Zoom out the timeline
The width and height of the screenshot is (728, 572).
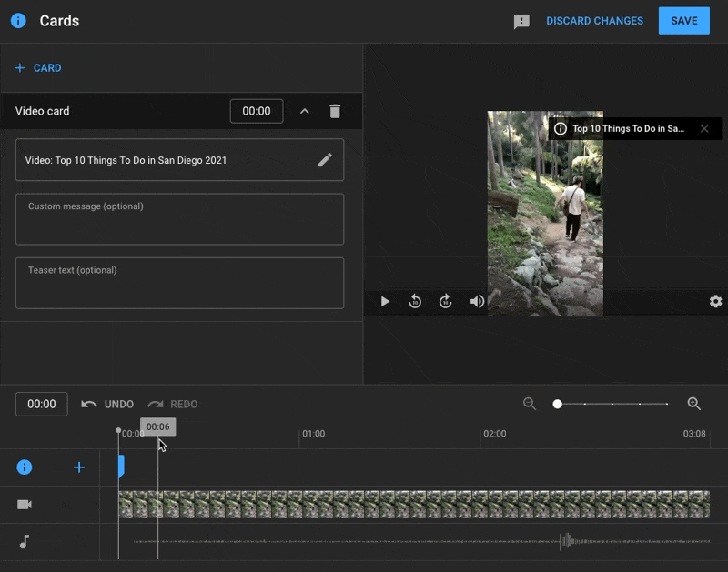(530, 404)
